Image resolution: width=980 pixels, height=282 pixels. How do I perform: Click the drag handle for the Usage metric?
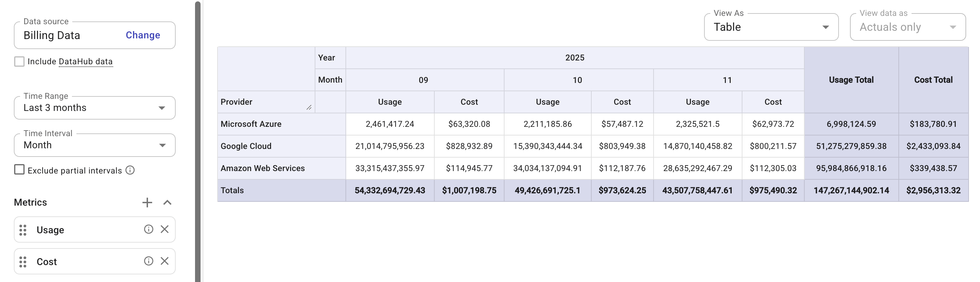pos(23,230)
